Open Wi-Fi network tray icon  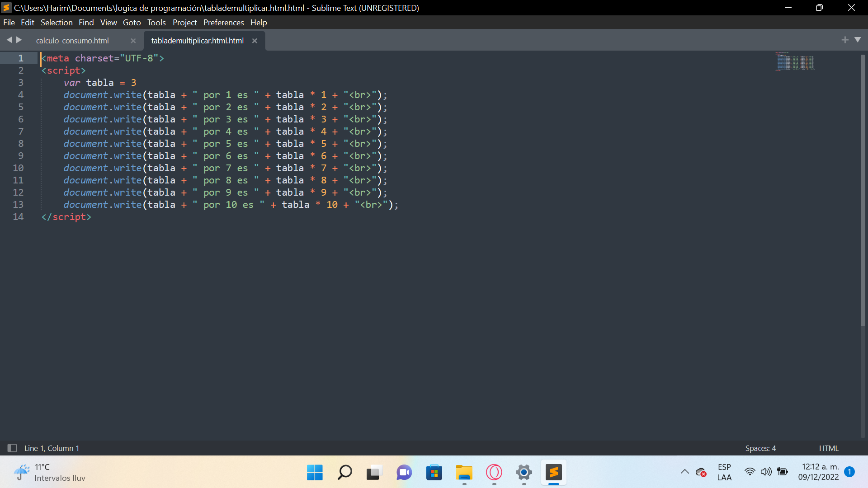(x=750, y=472)
